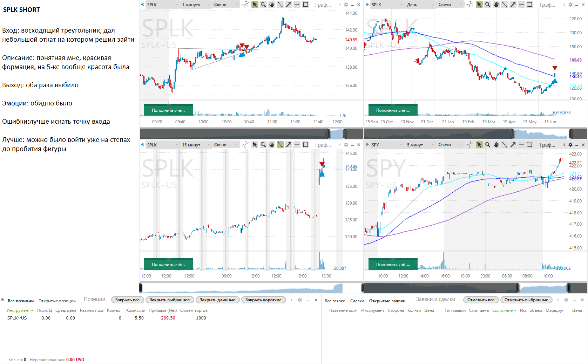Viewport: 588px width, 364px height.
Task: Click Закрыть все button
Action: pos(127,300)
